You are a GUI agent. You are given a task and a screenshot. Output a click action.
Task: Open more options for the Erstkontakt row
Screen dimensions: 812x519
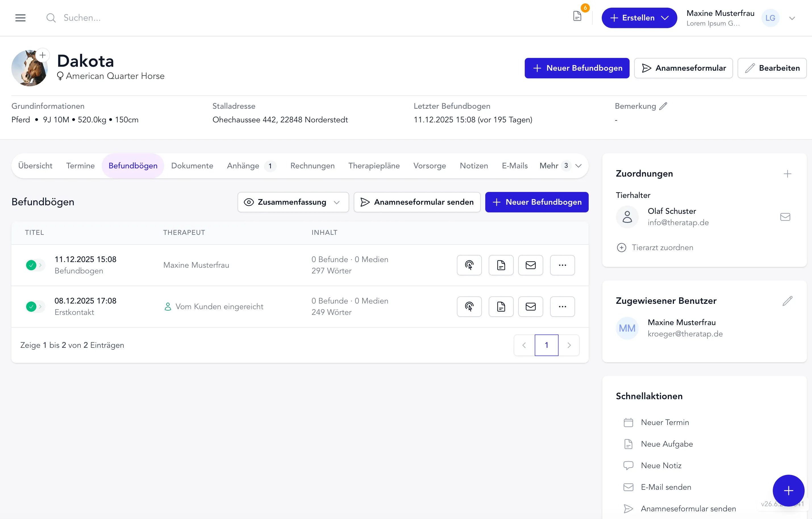pyautogui.click(x=562, y=307)
